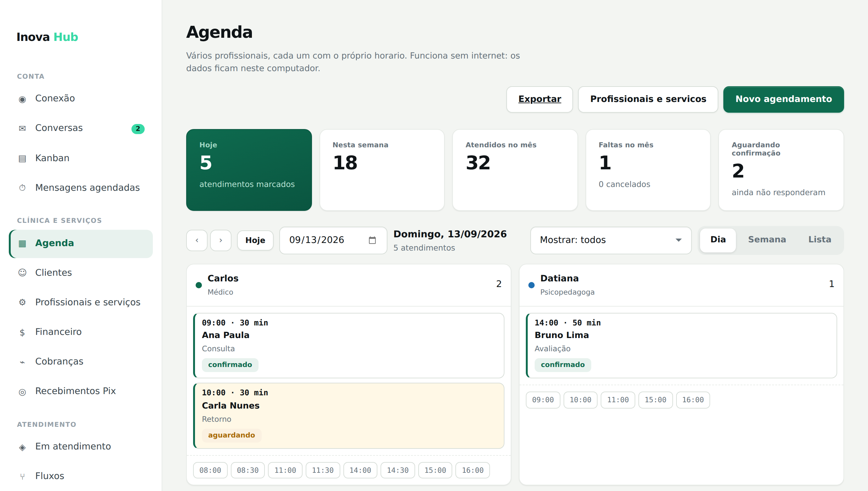The width and height of the screenshot is (868, 491).
Task: Click the Profissionais e servicos button
Action: pyautogui.click(x=648, y=99)
